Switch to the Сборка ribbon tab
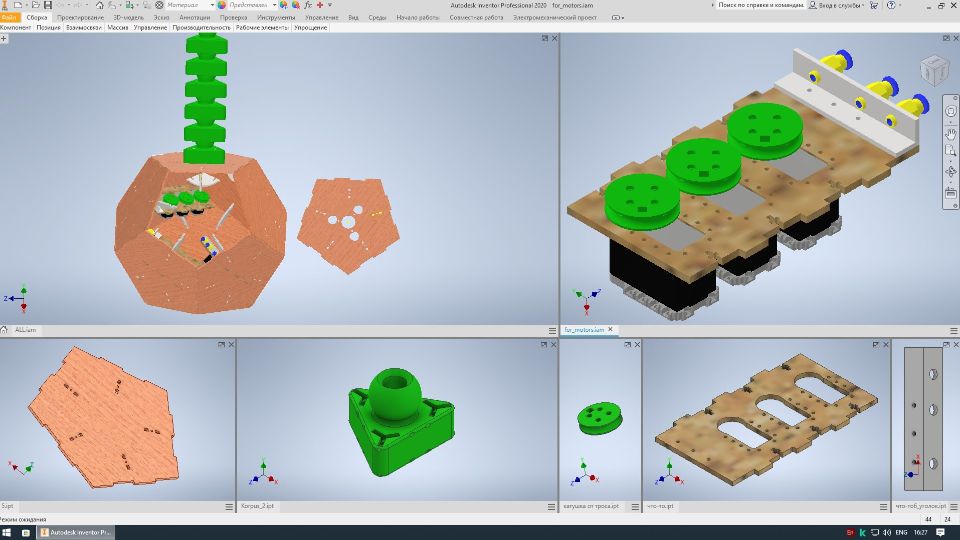 [x=37, y=18]
